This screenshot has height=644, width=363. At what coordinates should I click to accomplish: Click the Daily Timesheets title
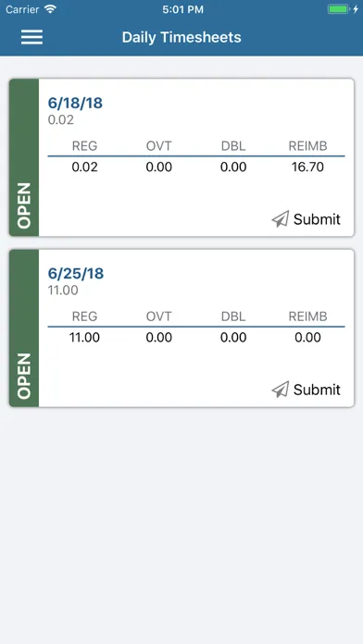click(181, 37)
